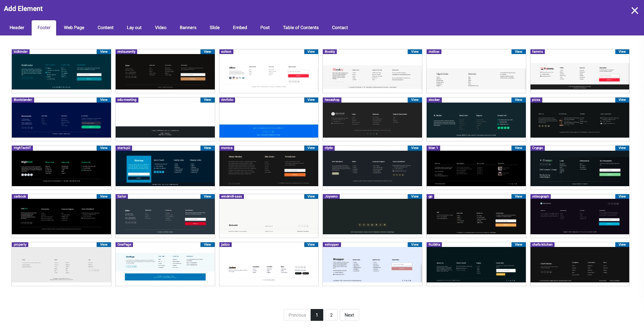The width and height of the screenshot is (644, 328).
Task: Click the Next pagination button
Action: (x=349, y=315)
